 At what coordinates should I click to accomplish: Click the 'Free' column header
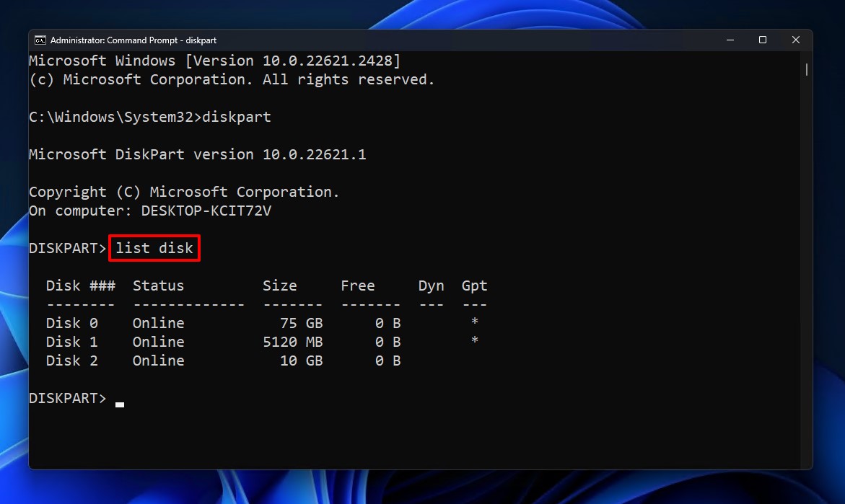(357, 286)
